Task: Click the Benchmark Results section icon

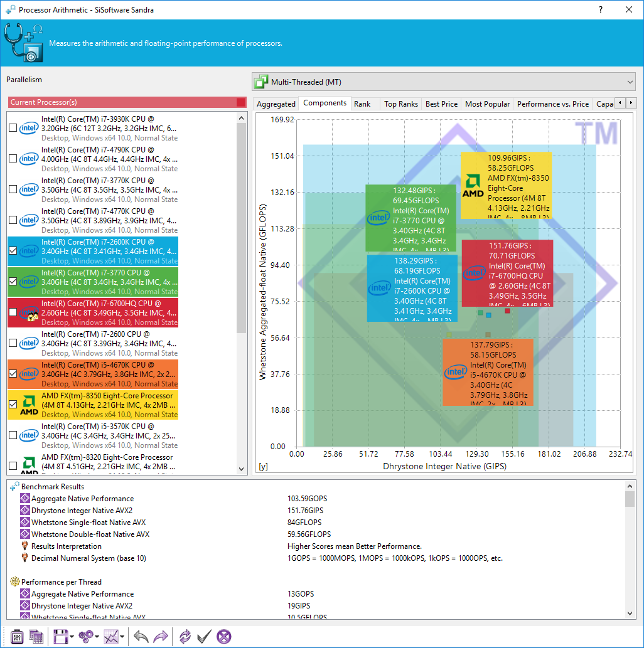Action: (x=14, y=486)
